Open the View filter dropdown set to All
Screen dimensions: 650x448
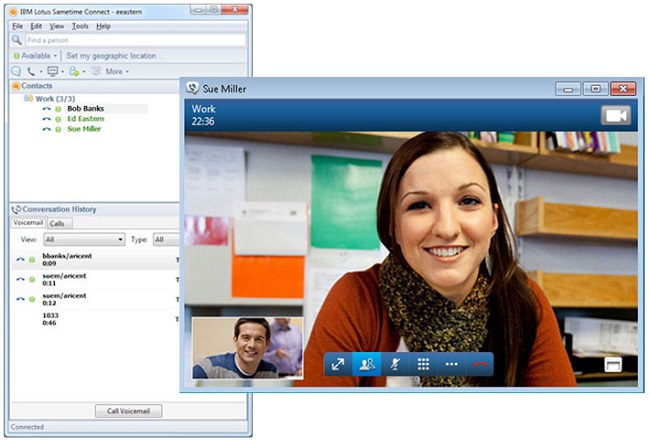(84, 240)
